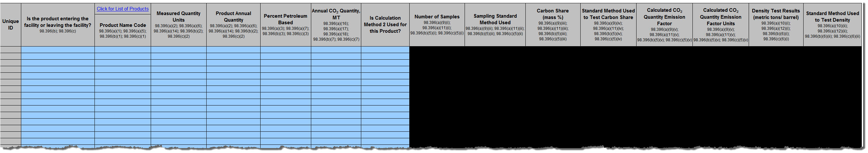868x153 pixels.
Task: Click 'Is Calculation Method 2 Used' header
Action: point(385,25)
